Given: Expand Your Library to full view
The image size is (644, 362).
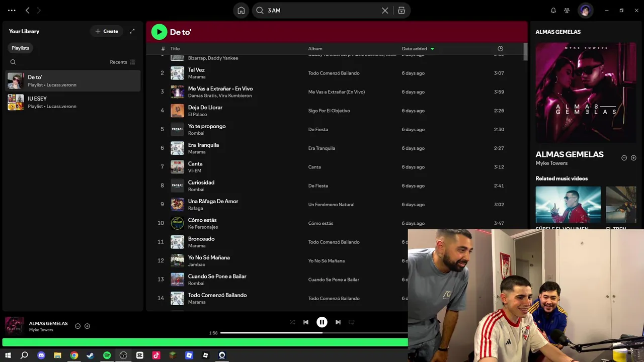Looking at the screenshot, I should [x=132, y=31].
